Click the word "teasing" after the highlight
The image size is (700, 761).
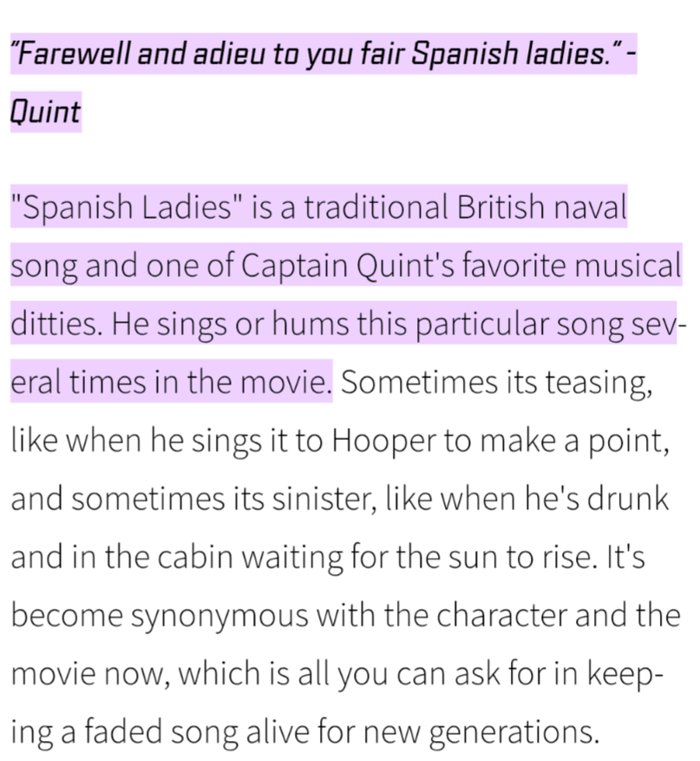597,381
